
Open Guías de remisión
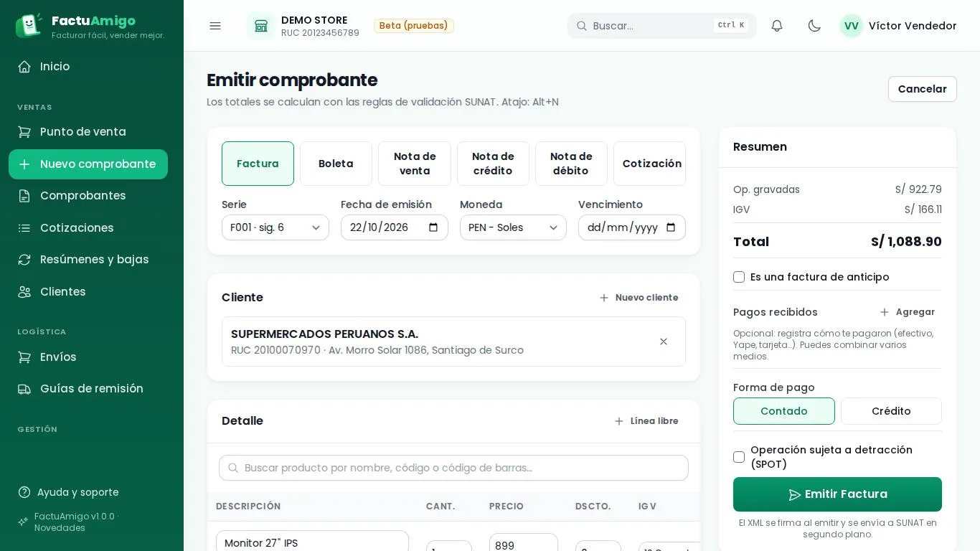click(x=88, y=389)
